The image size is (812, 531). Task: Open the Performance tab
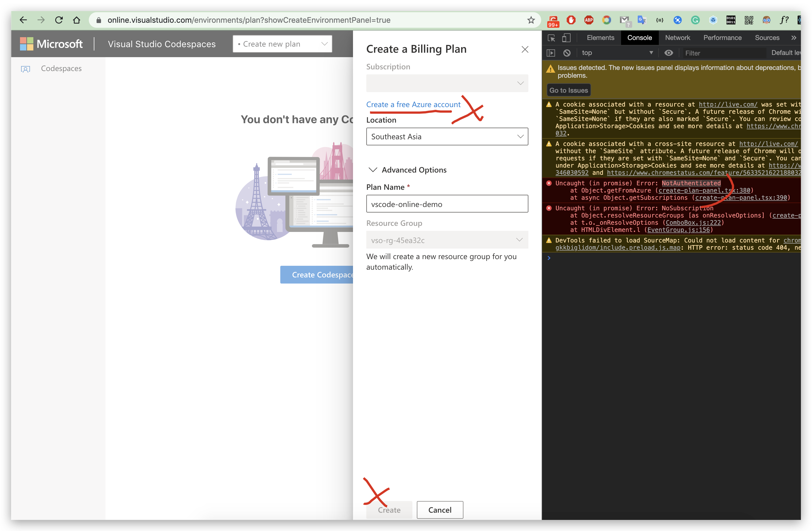722,38
